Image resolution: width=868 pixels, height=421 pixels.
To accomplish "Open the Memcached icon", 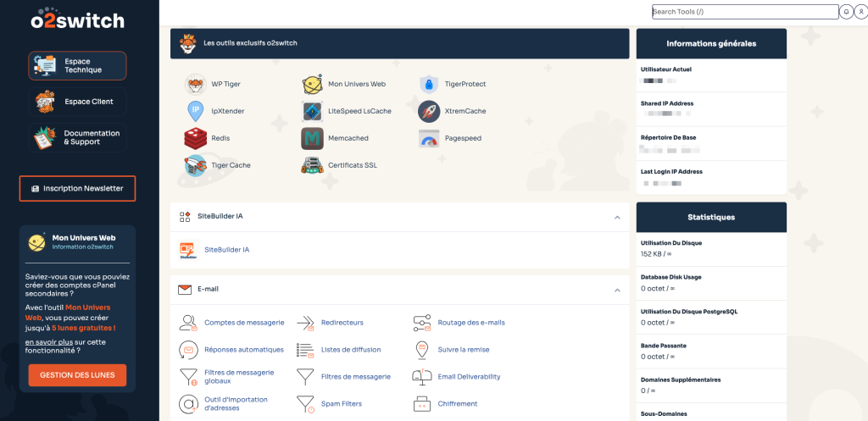I will [x=314, y=138].
